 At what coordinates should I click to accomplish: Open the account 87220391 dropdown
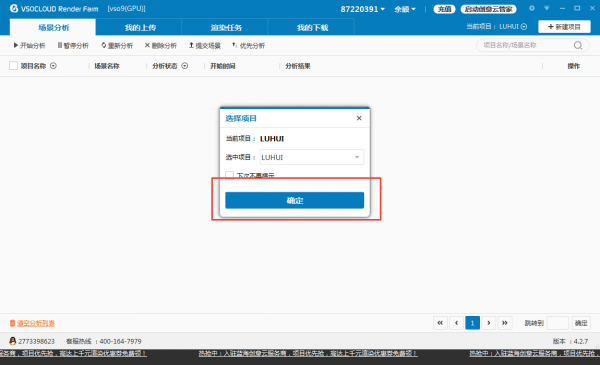pos(363,9)
